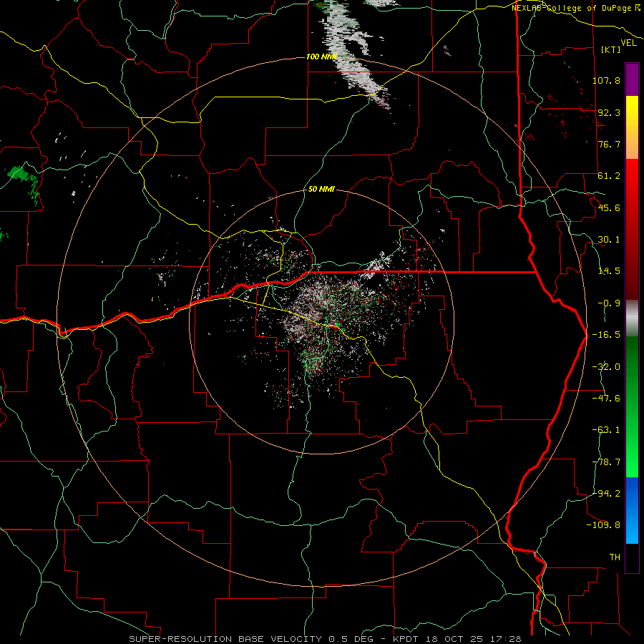Image resolution: width=644 pixels, height=644 pixels.
Task: Pick the yellow-orange segment of the color bar
Action: coord(632,127)
